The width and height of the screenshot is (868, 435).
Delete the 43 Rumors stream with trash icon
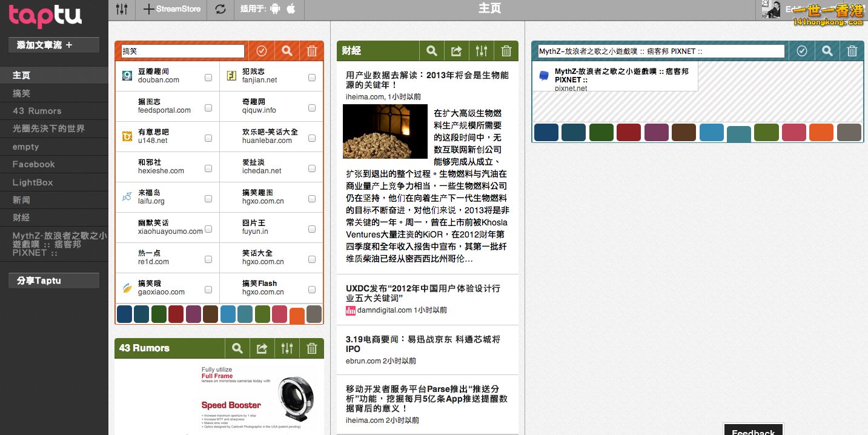[x=312, y=348]
